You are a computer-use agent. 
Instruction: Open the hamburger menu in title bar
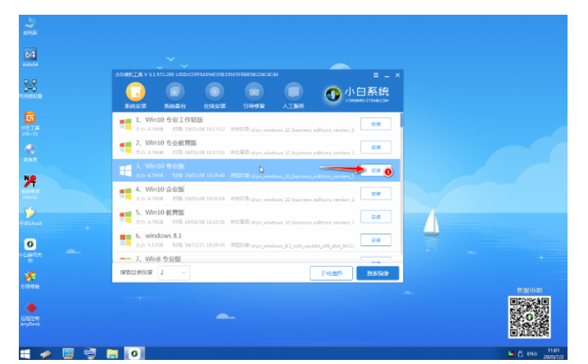[x=376, y=75]
